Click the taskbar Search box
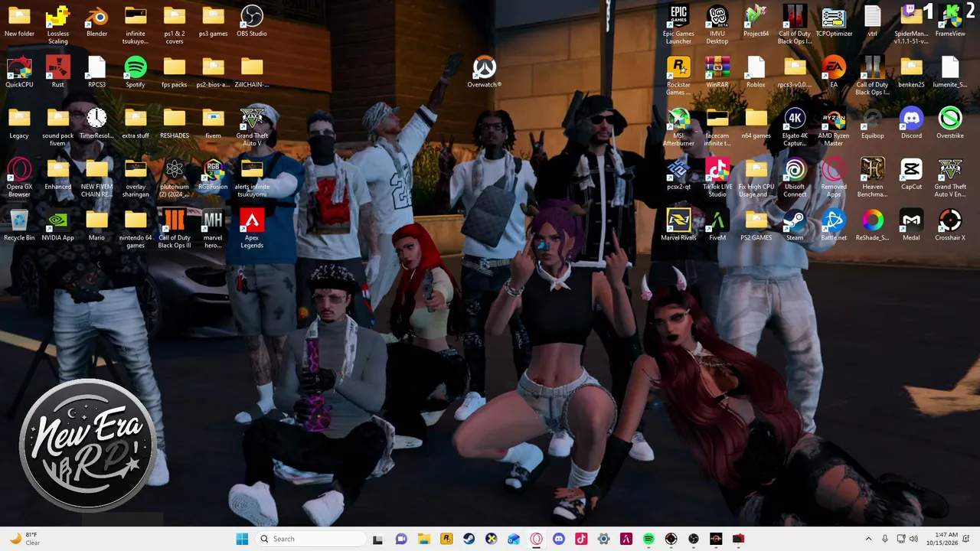This screenshot has width=980, height=551. (x=309, y=539)
